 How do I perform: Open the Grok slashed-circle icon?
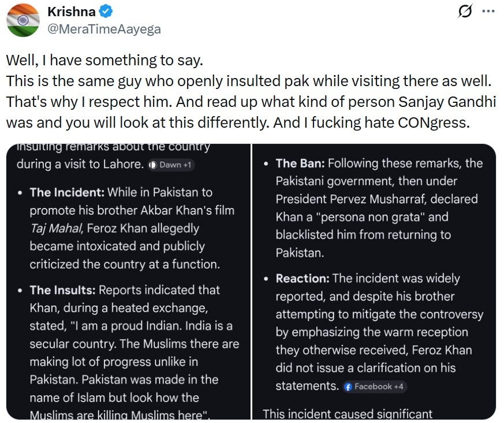pyautogui.click(x=464, y=12)
